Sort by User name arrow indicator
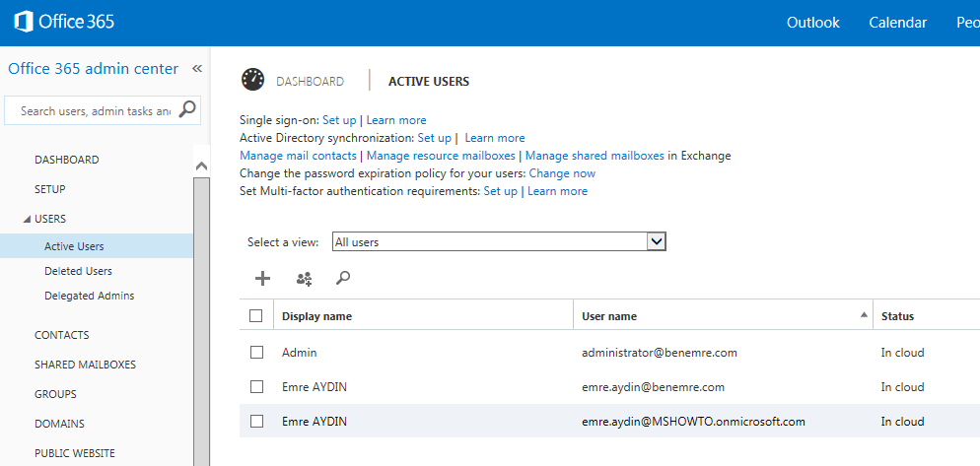 point(864,315)
